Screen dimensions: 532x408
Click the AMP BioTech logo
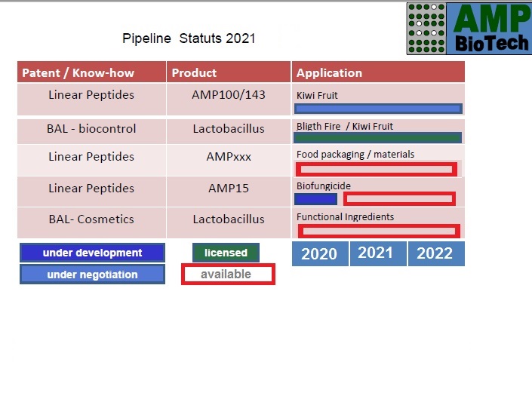(x=469, y=29)
